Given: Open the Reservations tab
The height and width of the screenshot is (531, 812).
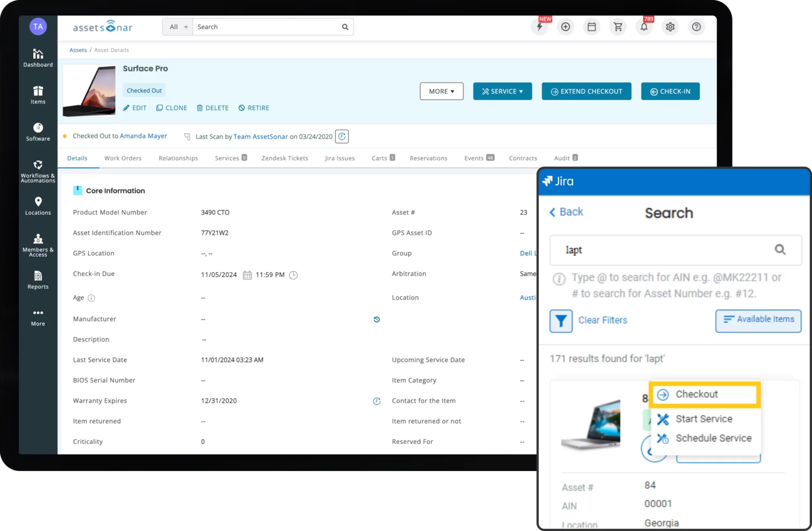Looking at the screenshot, I should [429, 158].
